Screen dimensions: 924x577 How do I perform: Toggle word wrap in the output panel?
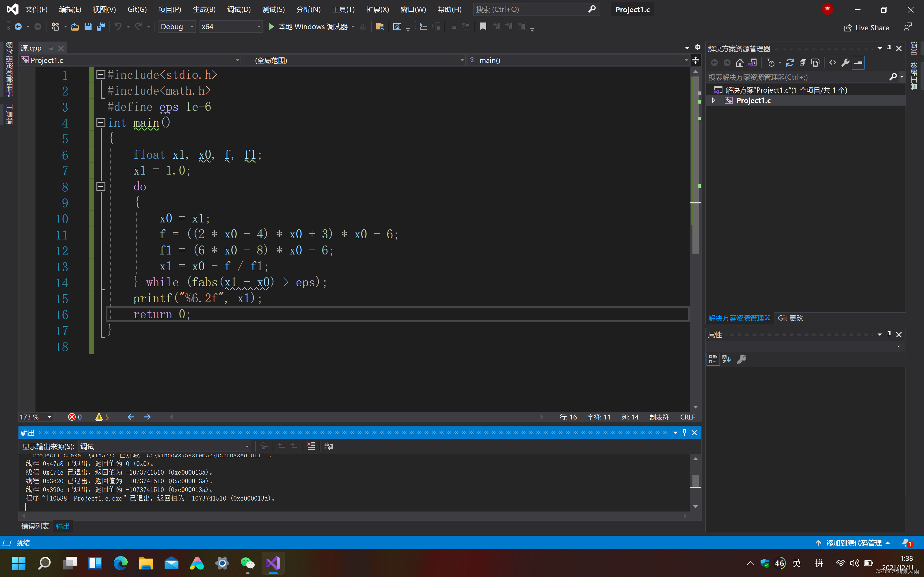(328, 446)
